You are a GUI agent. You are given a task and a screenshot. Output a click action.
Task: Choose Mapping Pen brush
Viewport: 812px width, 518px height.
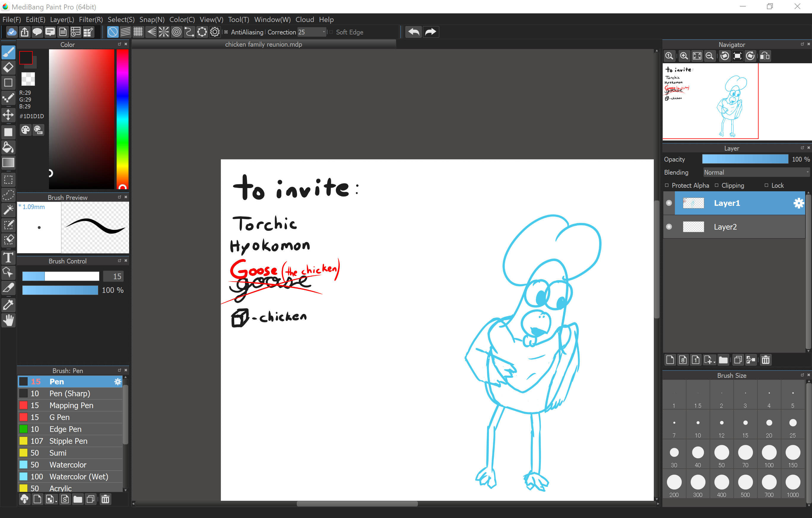pos(70,405)
